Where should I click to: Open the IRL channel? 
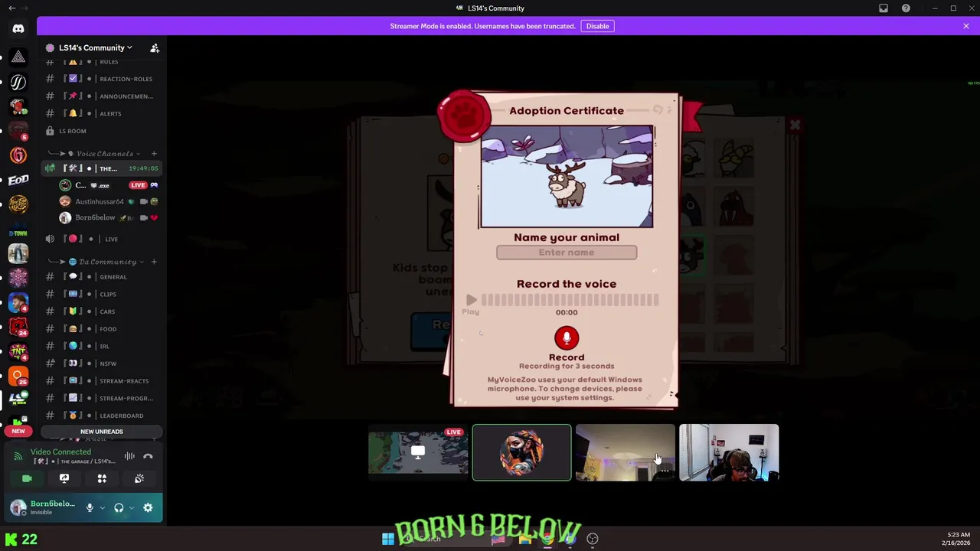pyautogui.click(x=103, y=346)
